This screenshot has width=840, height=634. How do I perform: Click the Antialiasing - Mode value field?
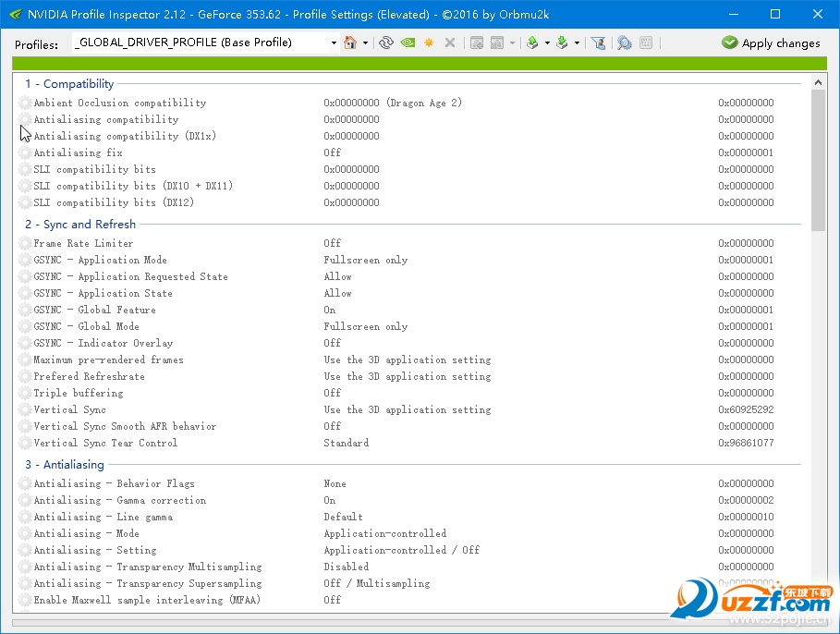(385, 533)
